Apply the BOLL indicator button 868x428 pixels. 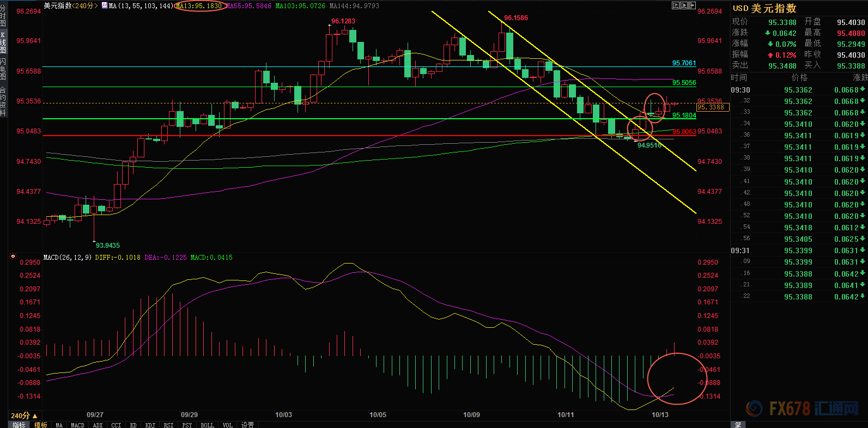(x=207, y=425)
